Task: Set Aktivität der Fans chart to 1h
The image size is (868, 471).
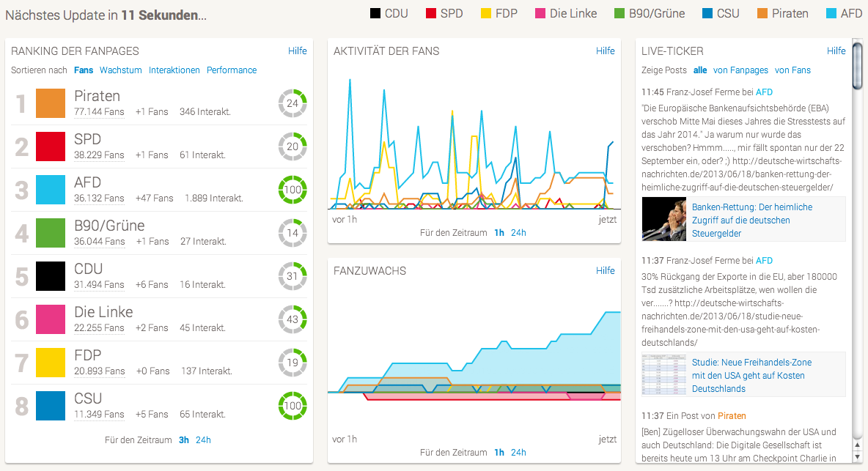Action: (x=499, y=233)
